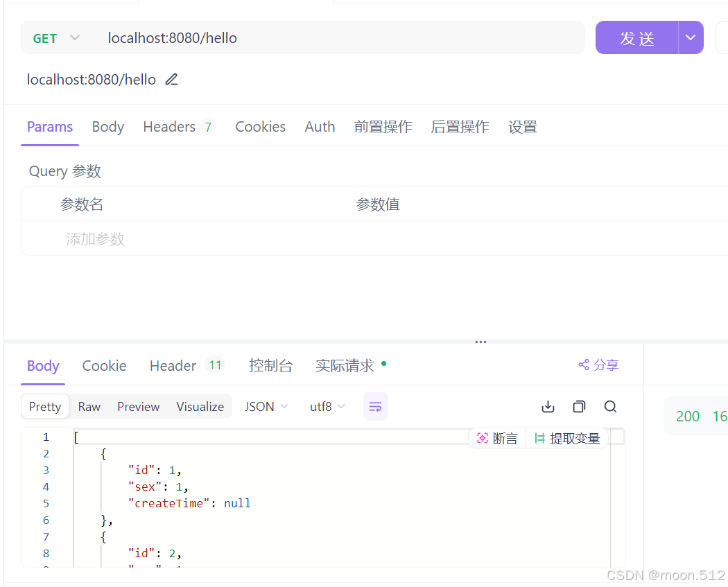The image size is (728, 587).
Task: Enable the Visualize response view
Action: [x=200, y=406]
